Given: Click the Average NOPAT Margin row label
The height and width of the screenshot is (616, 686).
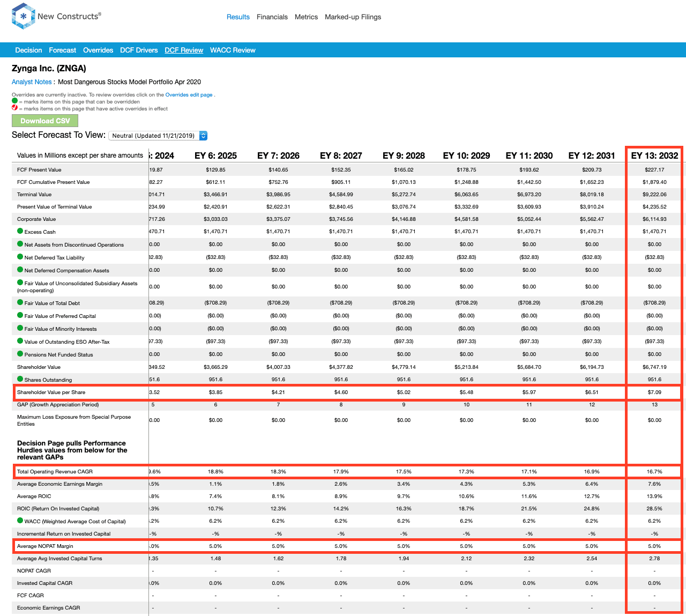Looking at the screenshot, I should (45, 546).
